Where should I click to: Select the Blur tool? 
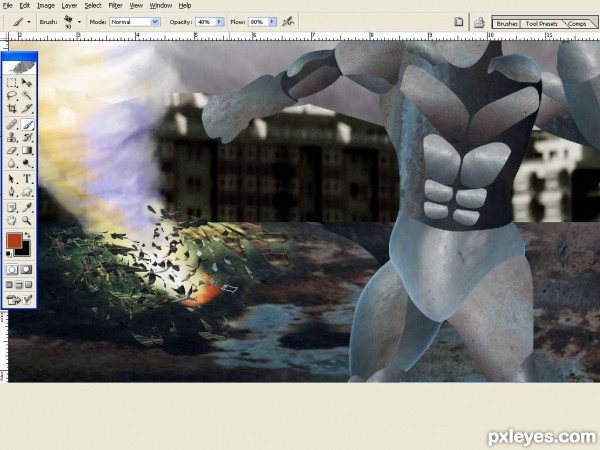(12, 163)
